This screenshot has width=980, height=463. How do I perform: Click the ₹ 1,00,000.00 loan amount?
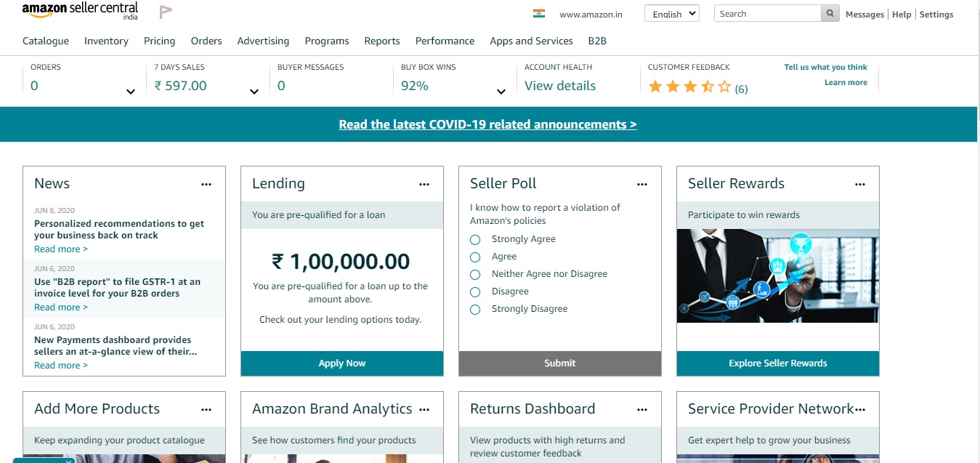341,262
